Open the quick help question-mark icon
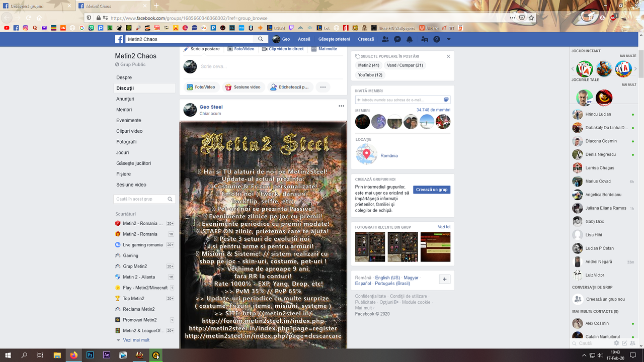This screenshot has height=362, width=644. click(437, 39)
